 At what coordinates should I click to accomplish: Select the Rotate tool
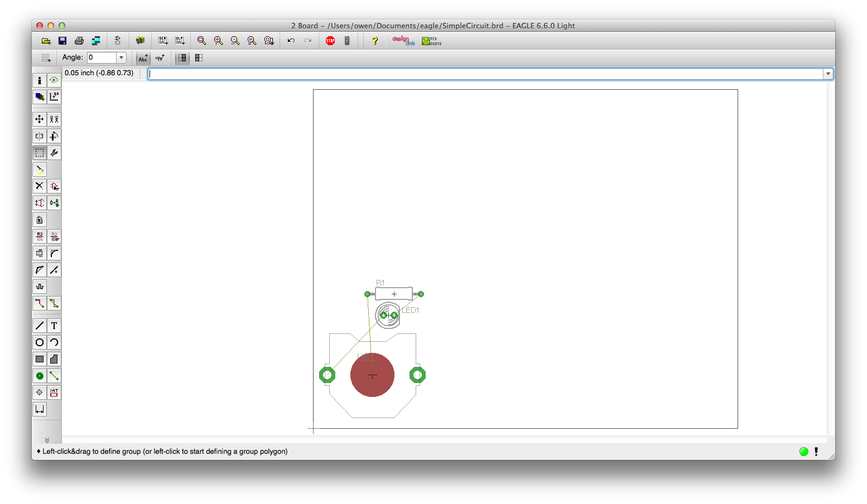(54, 136)
